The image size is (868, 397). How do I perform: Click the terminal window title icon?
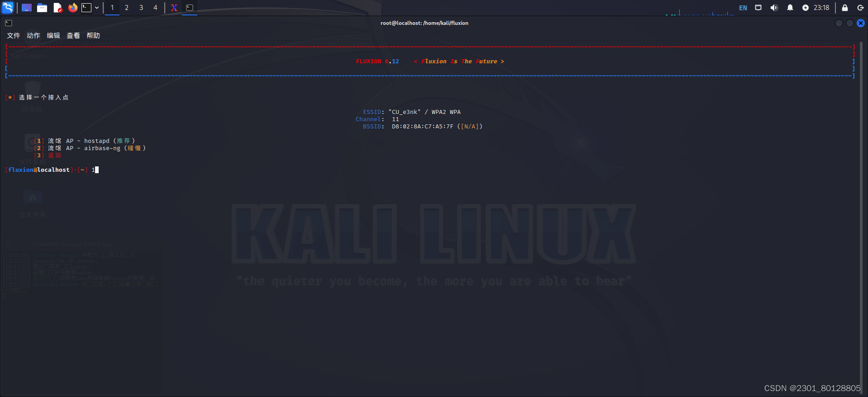tap(9, 23)
